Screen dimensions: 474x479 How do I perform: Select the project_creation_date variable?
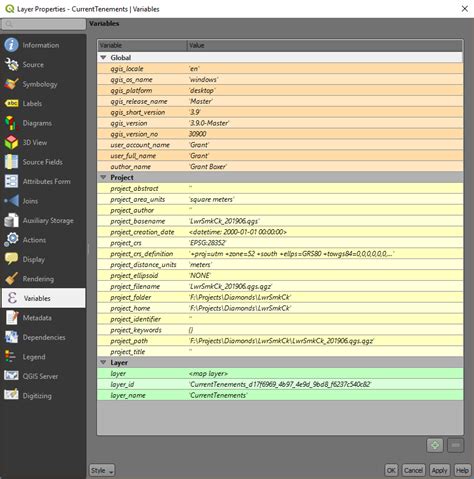click(x=280, y=232)
